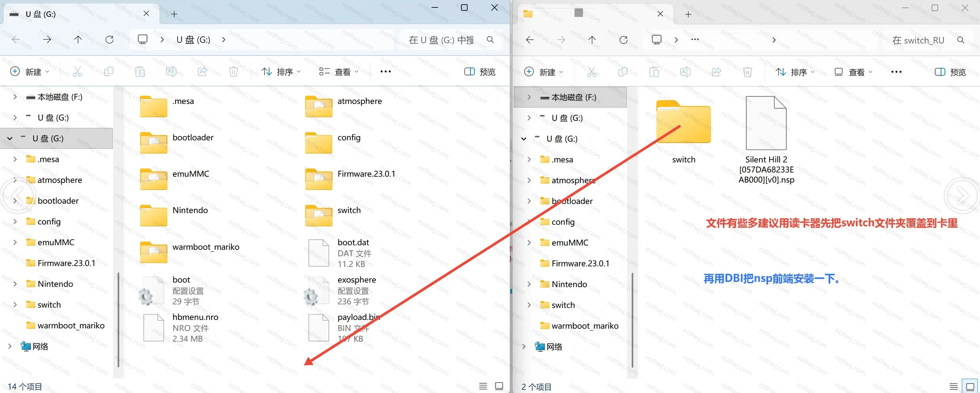Expand 网络 node in right window tree
This screenshot has width=980, height=393.
pos(524,347)
